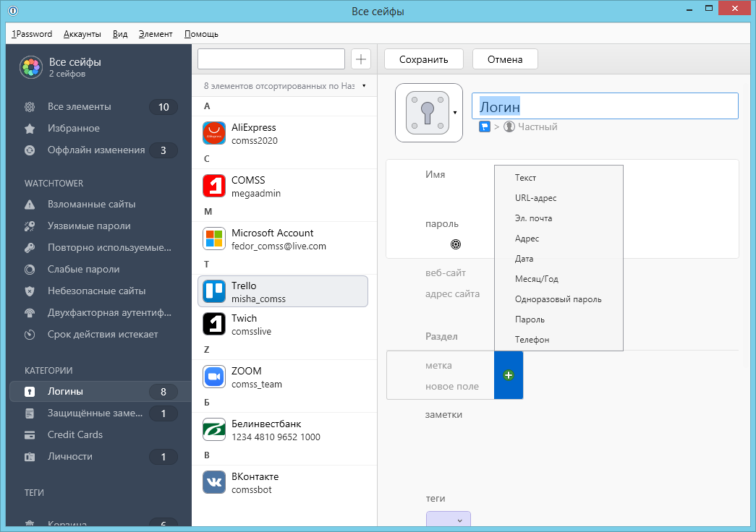Viewport: 756px width, 532px height.
Task: Open the Вид menu
Action: [120, 34]
